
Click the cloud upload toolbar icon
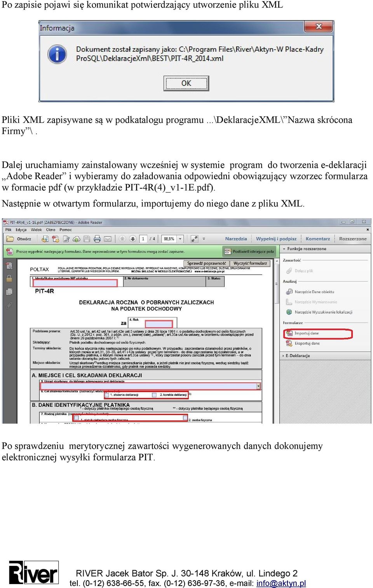point(77,239)
